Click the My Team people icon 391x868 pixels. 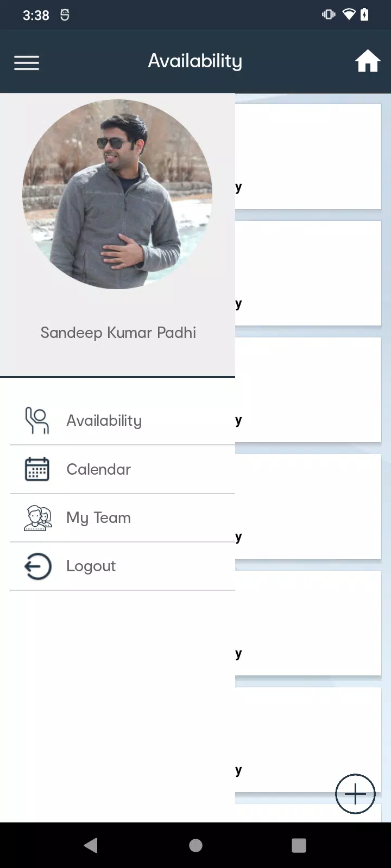(38, 518)
